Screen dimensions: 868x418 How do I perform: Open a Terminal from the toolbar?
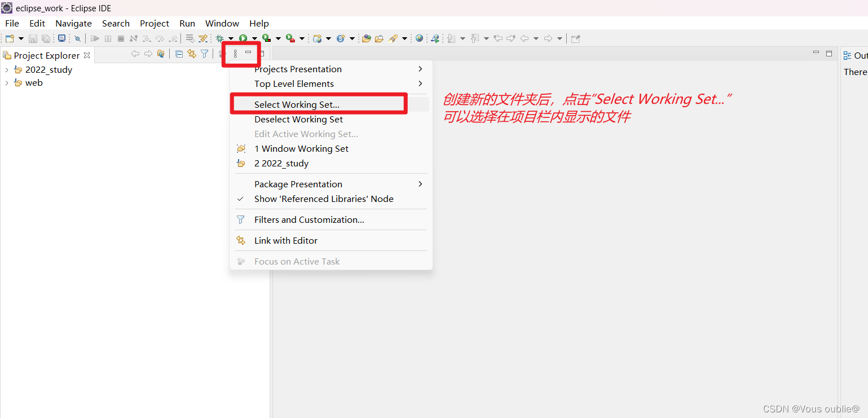point(62,38)
